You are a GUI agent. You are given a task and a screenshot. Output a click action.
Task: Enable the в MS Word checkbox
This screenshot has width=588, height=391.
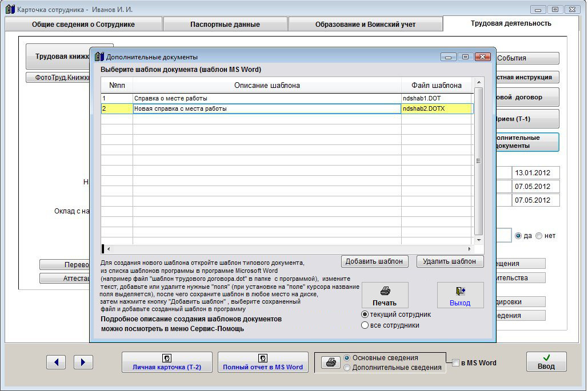pos(455,363)
